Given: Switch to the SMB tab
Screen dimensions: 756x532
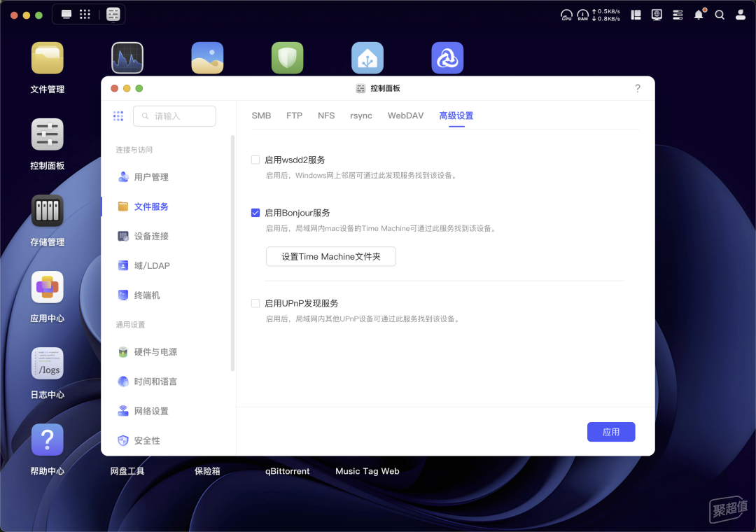Looking at the screenshot, I should [261, 115].
